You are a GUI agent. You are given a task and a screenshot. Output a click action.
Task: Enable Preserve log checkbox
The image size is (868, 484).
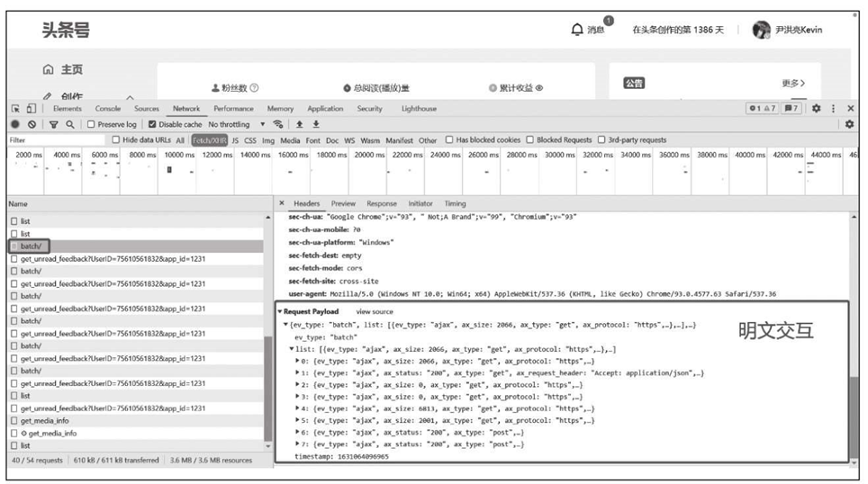[92, 124]
